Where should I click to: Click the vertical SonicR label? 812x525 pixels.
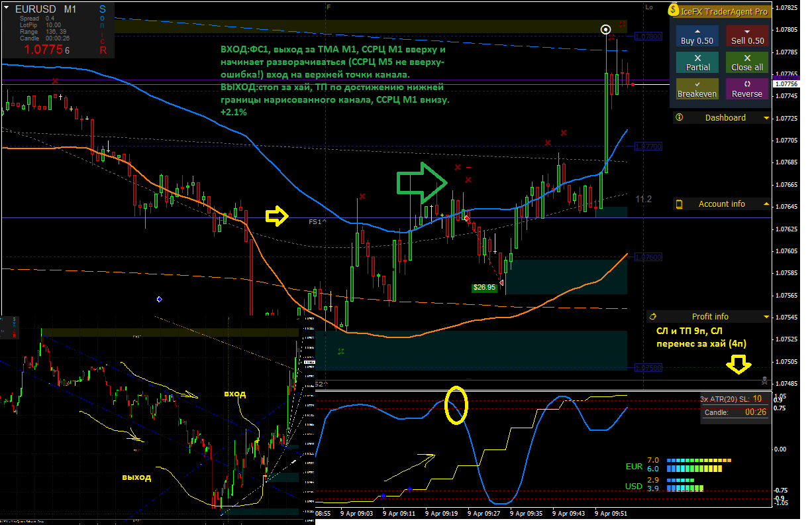click(102, 29)
